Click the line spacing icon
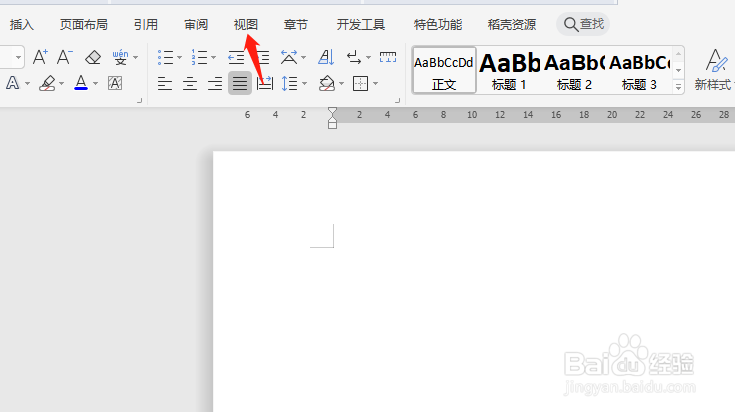This screenshot has width=735, height=412. pyautogui.click(x=289, y=83)
